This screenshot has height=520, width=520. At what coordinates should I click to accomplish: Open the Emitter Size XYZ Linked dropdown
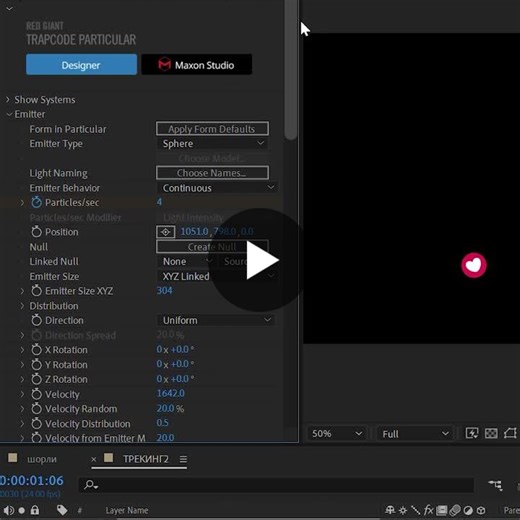click(217, 276)
